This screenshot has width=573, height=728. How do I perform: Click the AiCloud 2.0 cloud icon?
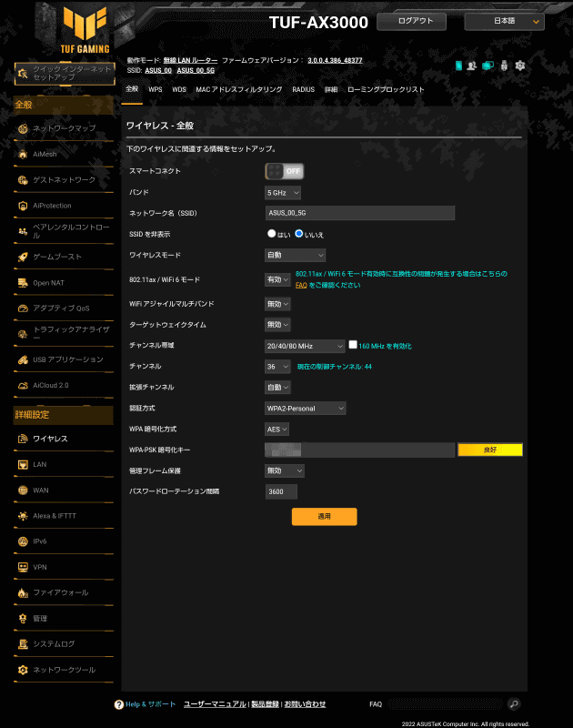click(x=23, y=385)
